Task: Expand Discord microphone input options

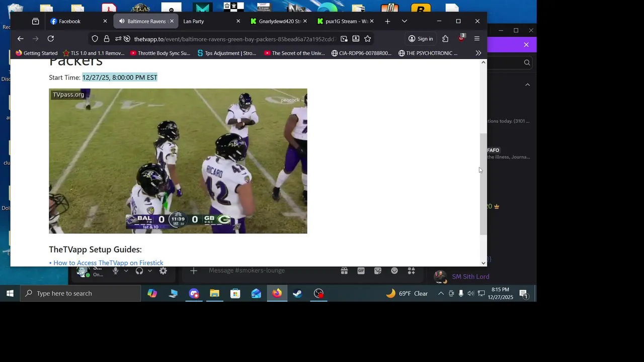Action: (x=126, y=271)
